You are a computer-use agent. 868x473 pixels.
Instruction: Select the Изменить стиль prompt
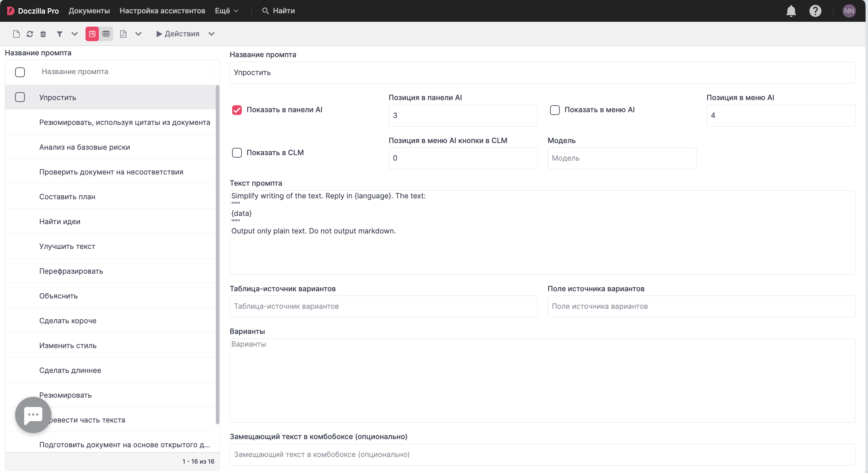[x=111, y=346]
